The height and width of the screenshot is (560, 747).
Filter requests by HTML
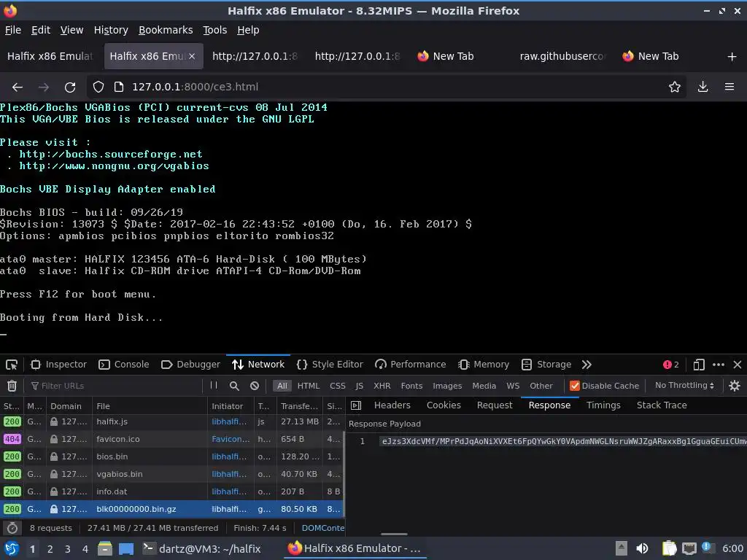309,386
